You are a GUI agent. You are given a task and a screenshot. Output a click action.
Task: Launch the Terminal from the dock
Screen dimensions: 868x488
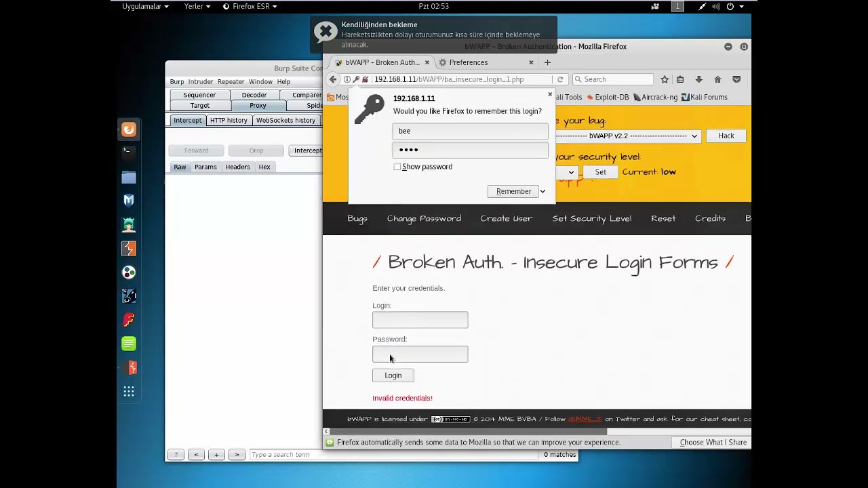(x=129, y=153)
